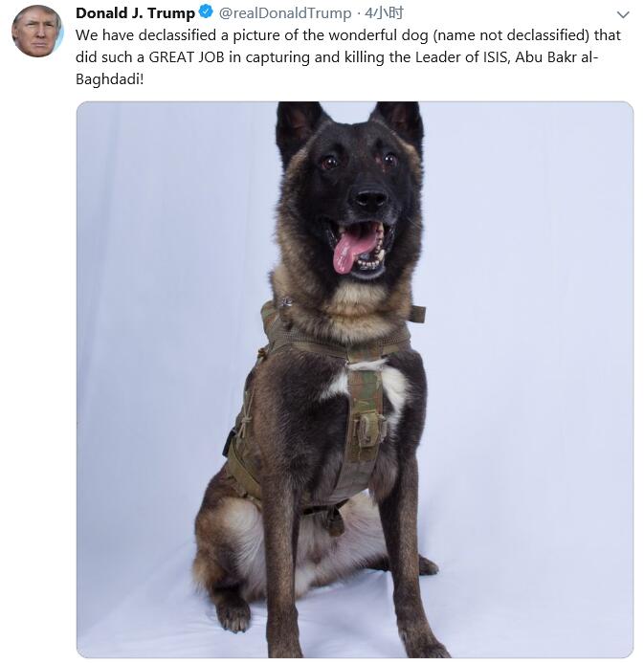Viewport: 644px width, 663px height.
Task: Open the @realDonaldTrump handle link
Action: 285,13
